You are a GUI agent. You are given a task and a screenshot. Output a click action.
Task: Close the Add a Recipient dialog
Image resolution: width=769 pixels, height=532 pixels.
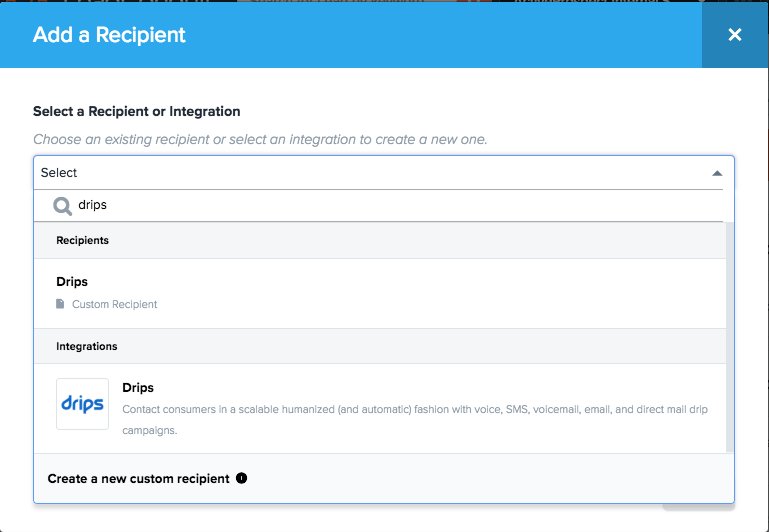pos(735,35)
